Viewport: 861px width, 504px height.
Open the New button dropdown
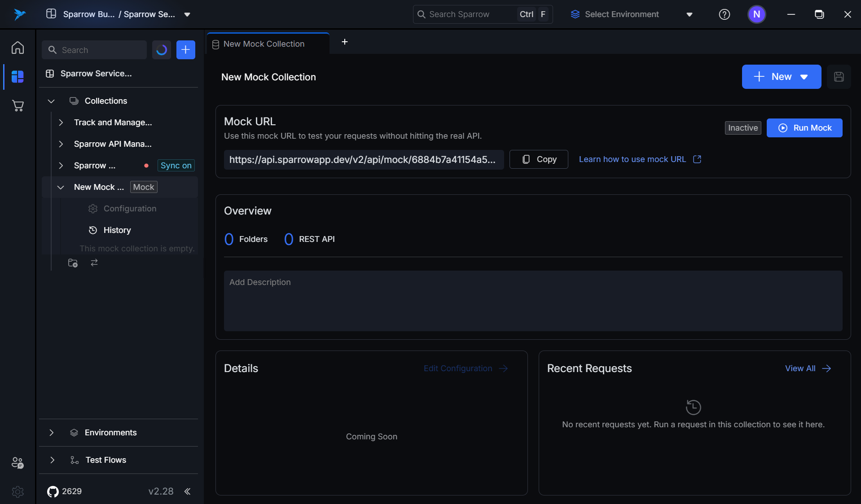(x=804, y=77)
